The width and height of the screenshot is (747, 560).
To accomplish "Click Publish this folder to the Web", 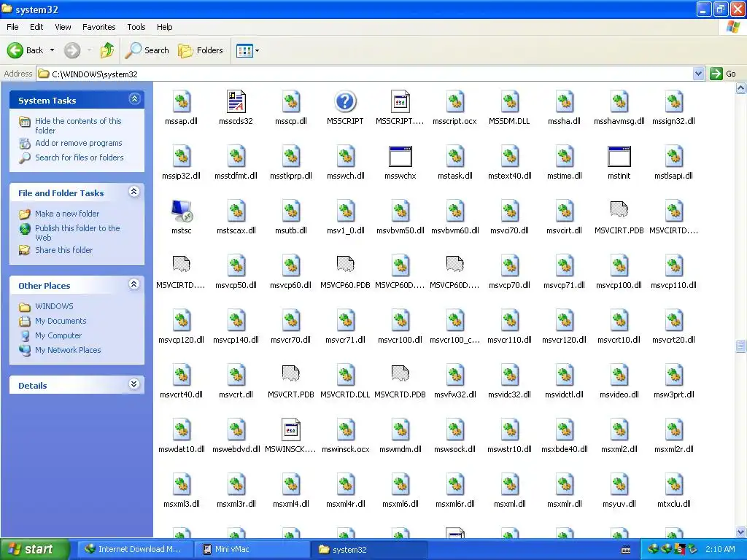I will (77, 233).
